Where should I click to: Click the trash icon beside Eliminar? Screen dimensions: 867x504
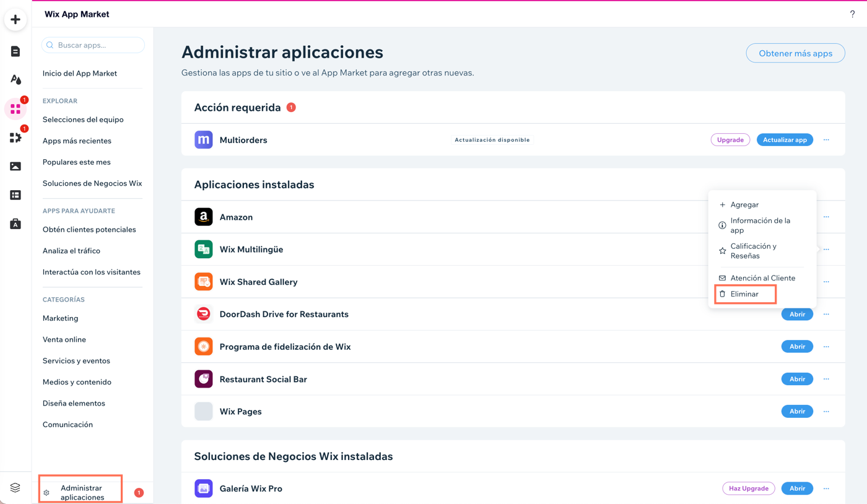pyautogui.click(x=723, y=294)
